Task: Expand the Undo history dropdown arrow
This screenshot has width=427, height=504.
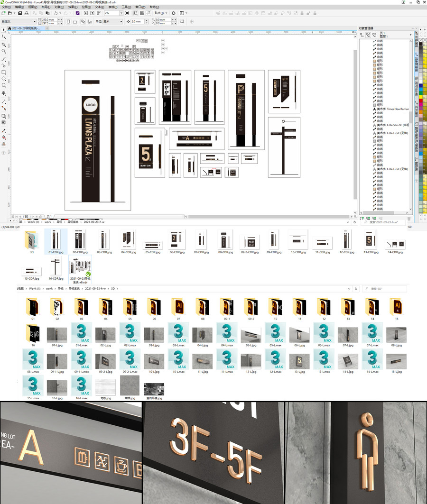Action: (x=60, y=13)
